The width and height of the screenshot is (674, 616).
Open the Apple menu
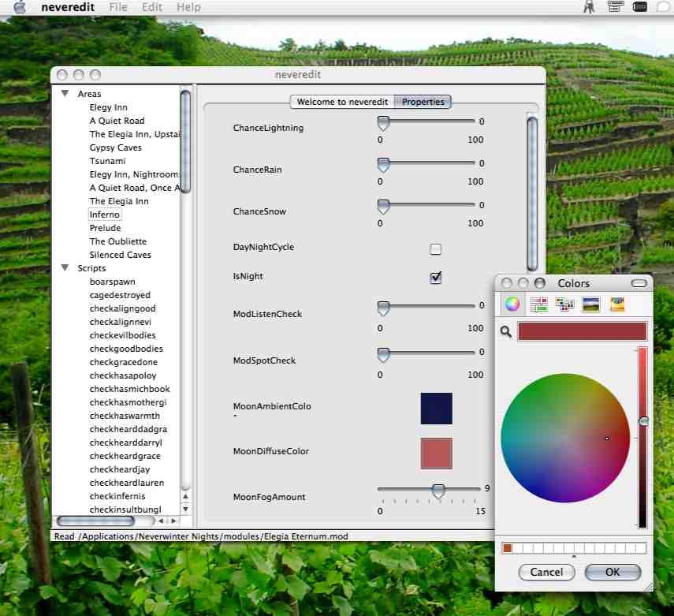pos(20,7)
